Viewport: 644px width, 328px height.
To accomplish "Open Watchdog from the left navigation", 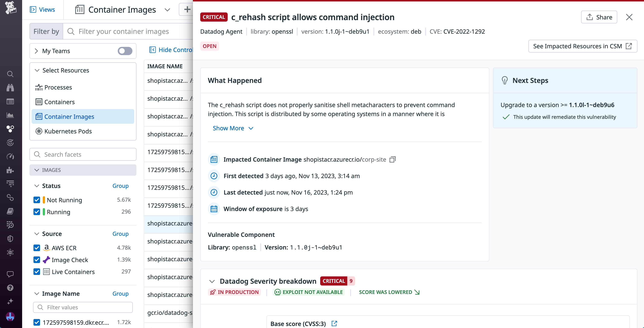I will 10,87.
